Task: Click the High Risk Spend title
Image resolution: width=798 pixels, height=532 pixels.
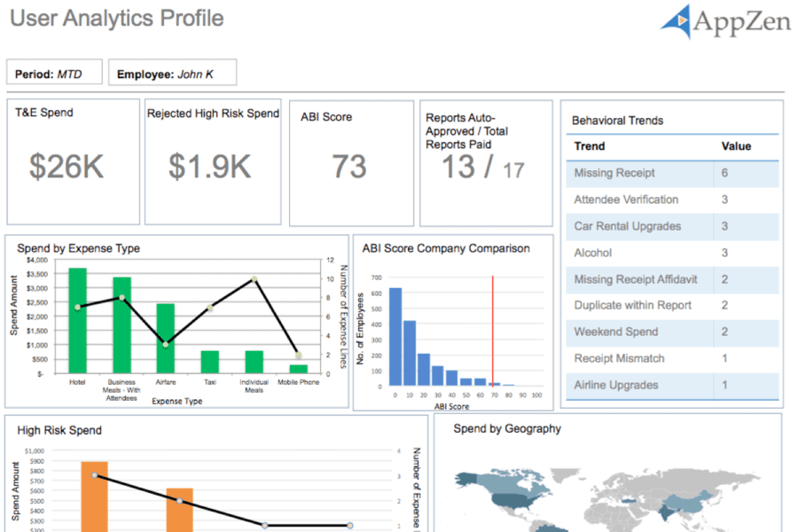Action: pyautogui.click(x=59, y=431)
